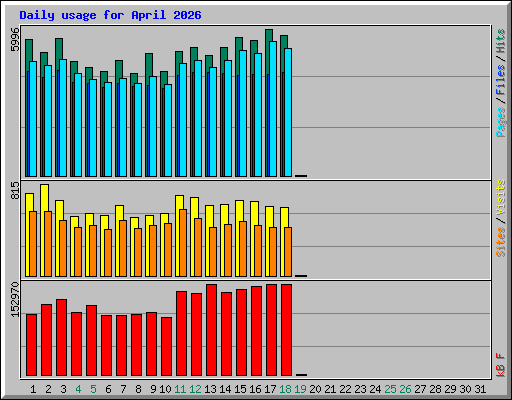This screenshot has width=512, height=400.
Task: Click day label 9 on the axis
Action: pyautogui.click(x=153, y=389)
